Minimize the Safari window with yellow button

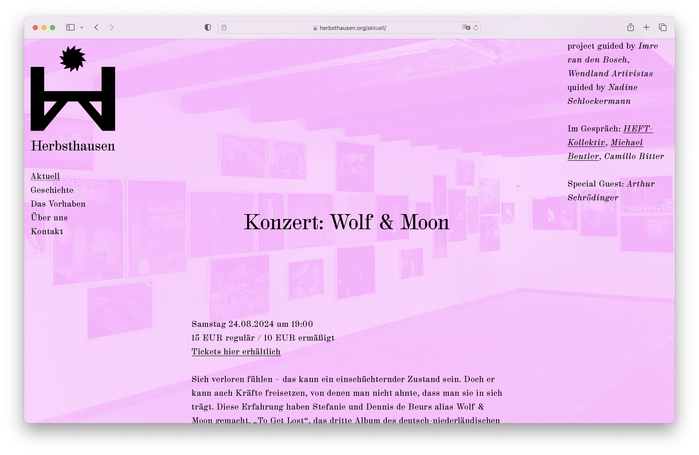(44, 28)
